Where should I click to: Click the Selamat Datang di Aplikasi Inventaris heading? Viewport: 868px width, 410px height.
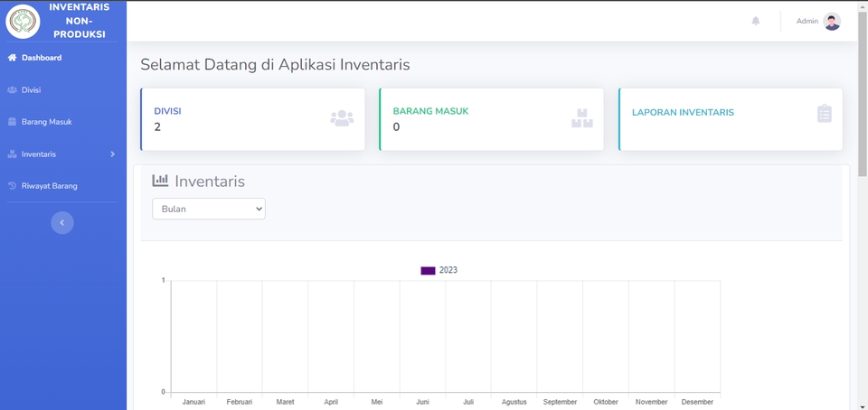pos(275,65)
